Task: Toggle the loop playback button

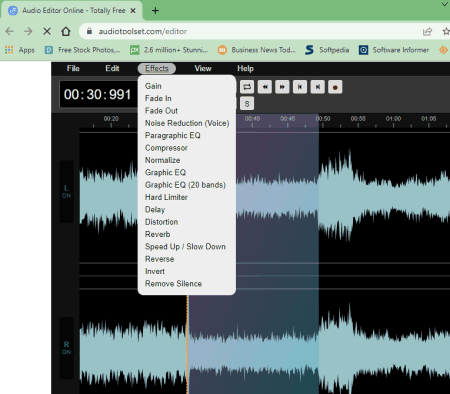Action: tap(247, 87)
